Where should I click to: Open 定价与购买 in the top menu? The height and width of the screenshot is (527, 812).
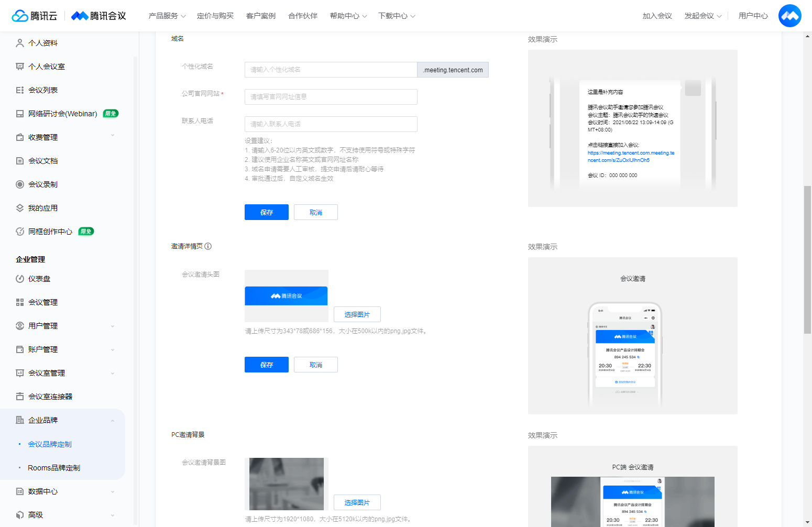click(x=215, y=16)
